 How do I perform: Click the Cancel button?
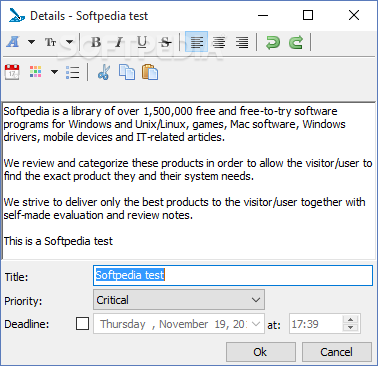click(337, 352)
